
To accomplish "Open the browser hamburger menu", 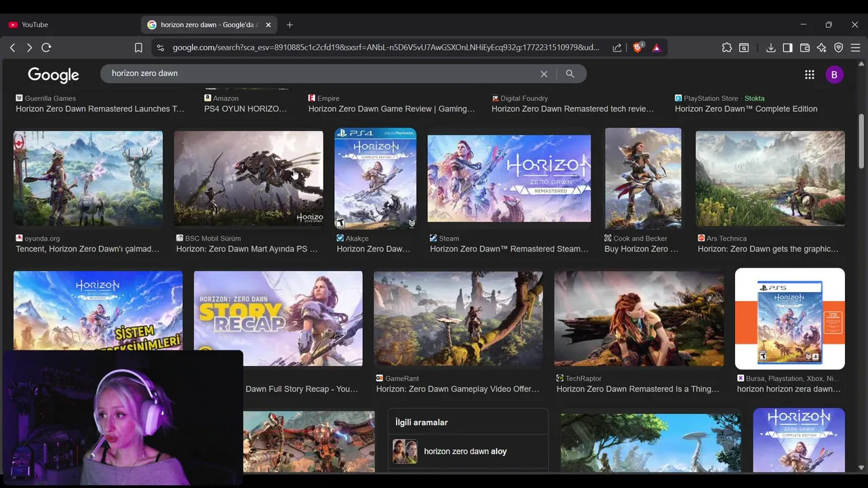I will [x=856, y=47].
